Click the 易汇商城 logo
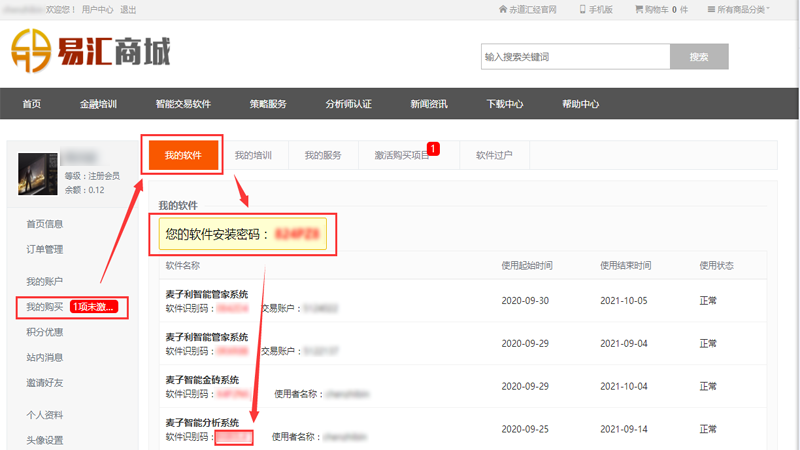 point(91,51)
